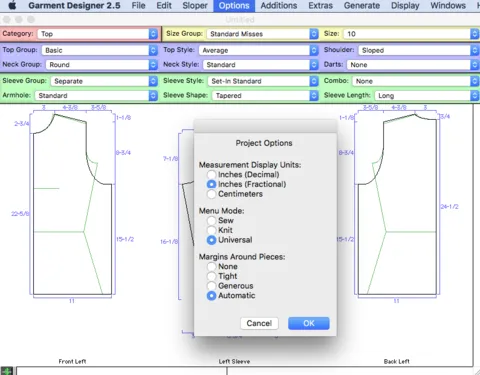Open the Additions menu

coord(279,5)
